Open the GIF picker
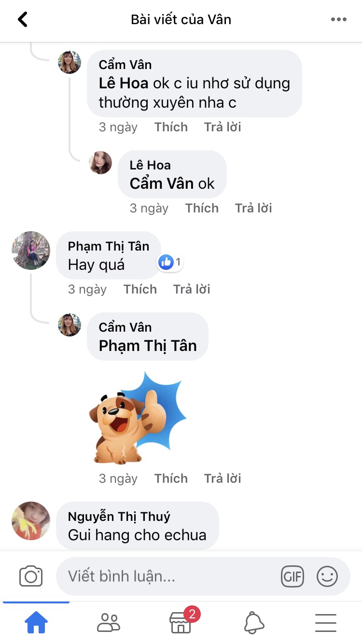The height and width of the screenshot is (644, 362). click(x=292, y=576)
